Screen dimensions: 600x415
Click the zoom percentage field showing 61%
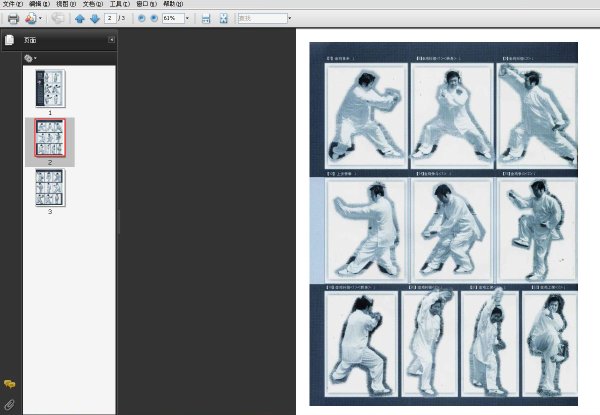[173, 18]
